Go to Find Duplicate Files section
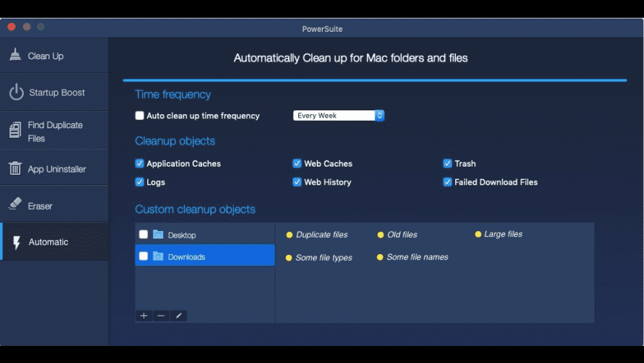Screen dimensions: 644x363 (54, 130)
